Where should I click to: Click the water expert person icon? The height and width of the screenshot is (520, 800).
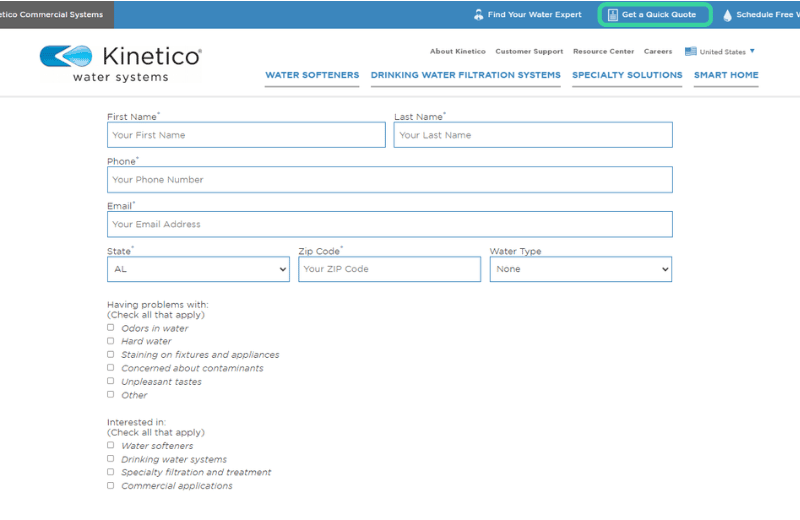(478, 15)
